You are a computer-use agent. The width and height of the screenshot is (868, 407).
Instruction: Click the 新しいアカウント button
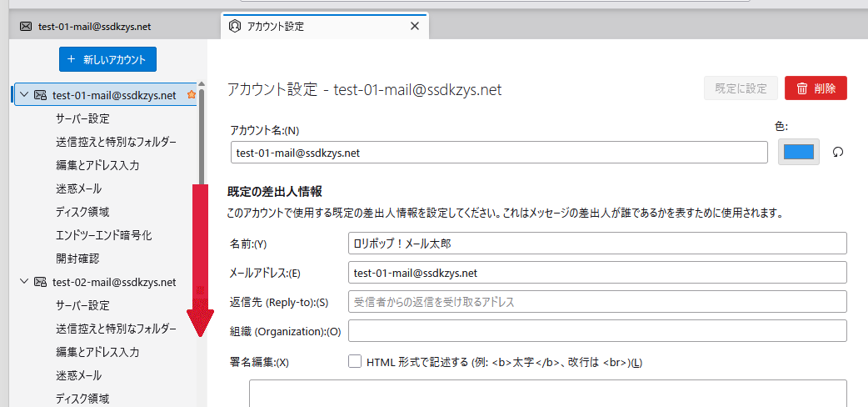(x=107, y=59)
